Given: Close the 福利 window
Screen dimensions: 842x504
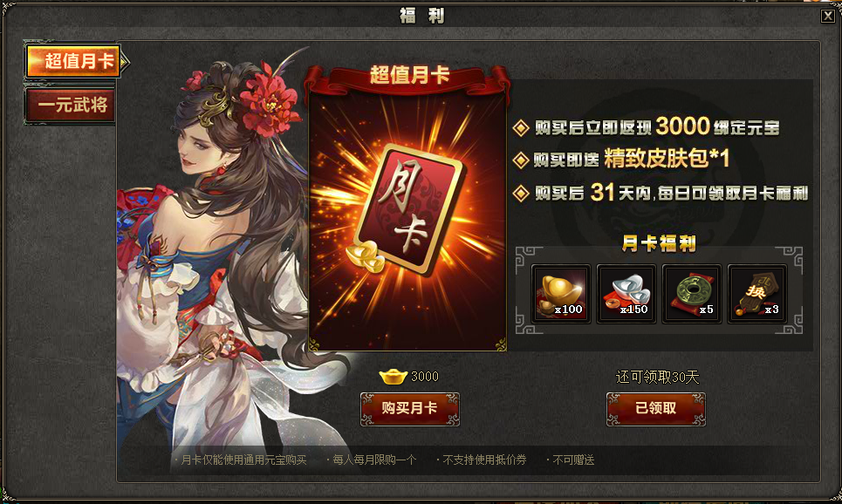Looking at the screenshot, I should click(x=827, y=16).
